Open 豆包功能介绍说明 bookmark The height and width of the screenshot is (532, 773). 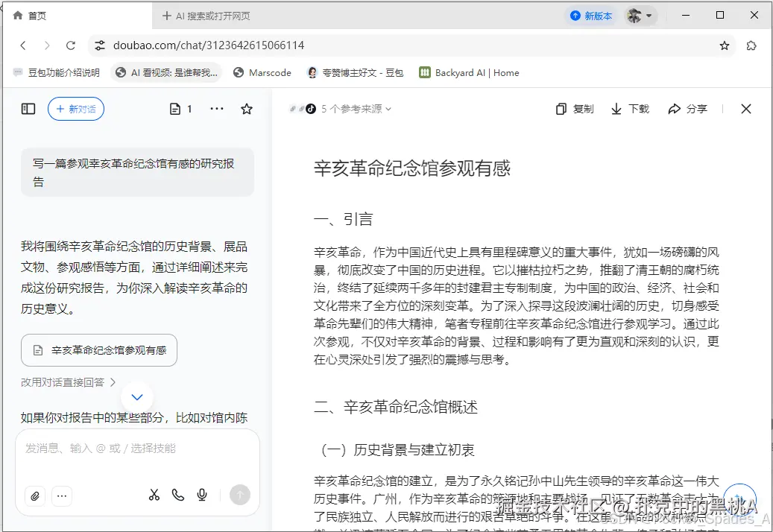56,72
